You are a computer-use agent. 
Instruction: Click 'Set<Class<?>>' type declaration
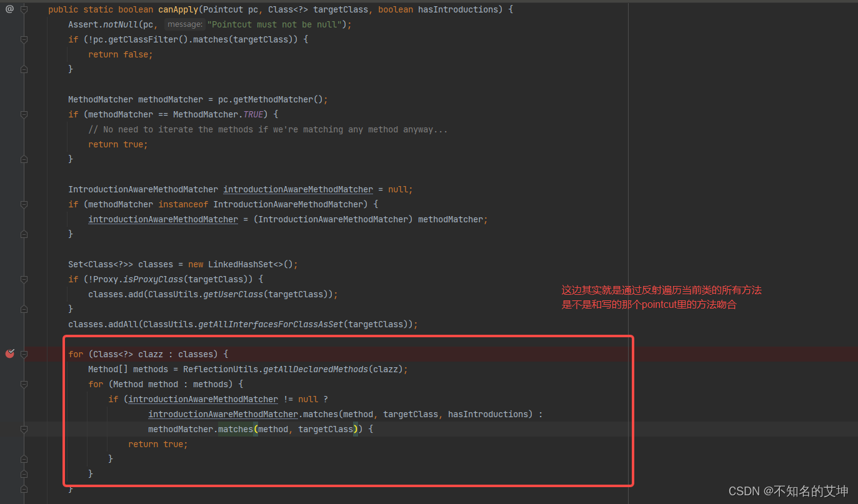(x=101, y=264)
